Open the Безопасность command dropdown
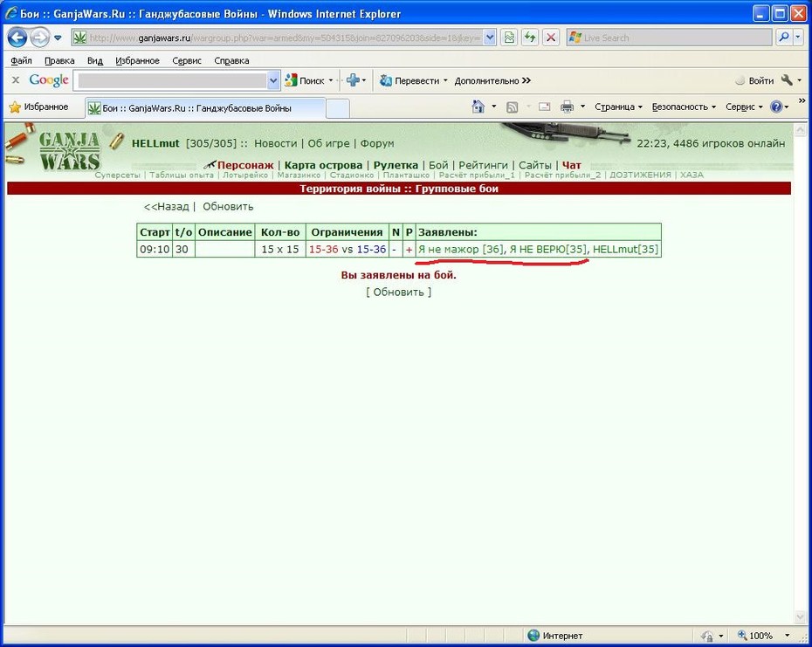812x647 pixels. coord(684,107)
